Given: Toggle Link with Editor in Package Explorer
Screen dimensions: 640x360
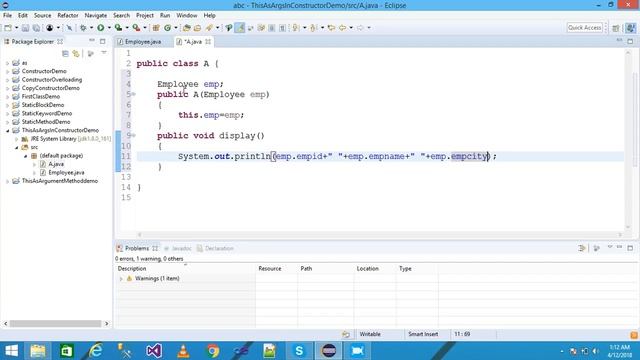Looking at the screenshot, I should click(x=76, y=53).
